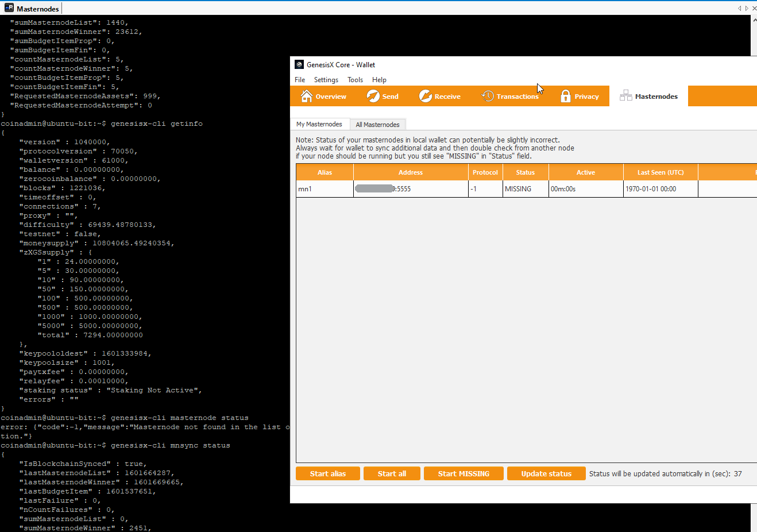Screen dimensions: 757x532
Task: Click the right tab-scroll arrow in the terminal
Action: pos(746,8)
